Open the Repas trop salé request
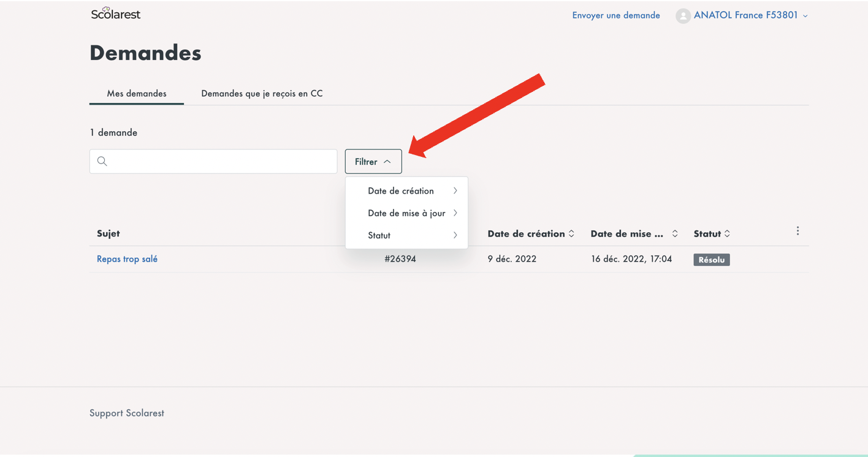The width and height of the screenshot is (868, 457). tap(127, 259)
